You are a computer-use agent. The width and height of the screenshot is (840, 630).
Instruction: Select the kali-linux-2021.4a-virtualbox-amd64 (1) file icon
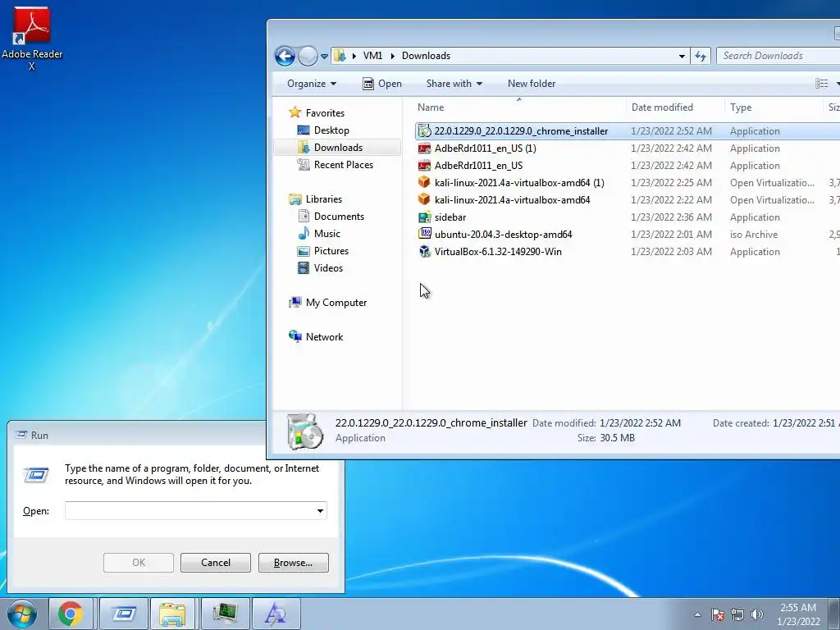coord(424,183)
